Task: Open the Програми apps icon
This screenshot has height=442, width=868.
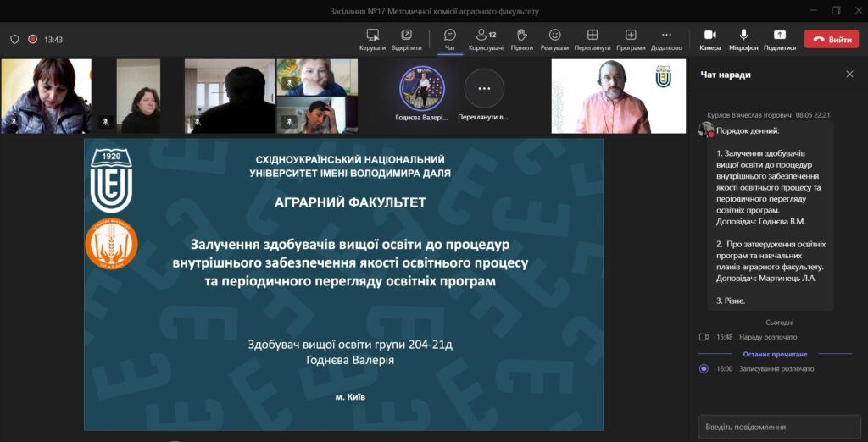Action: 631,35
